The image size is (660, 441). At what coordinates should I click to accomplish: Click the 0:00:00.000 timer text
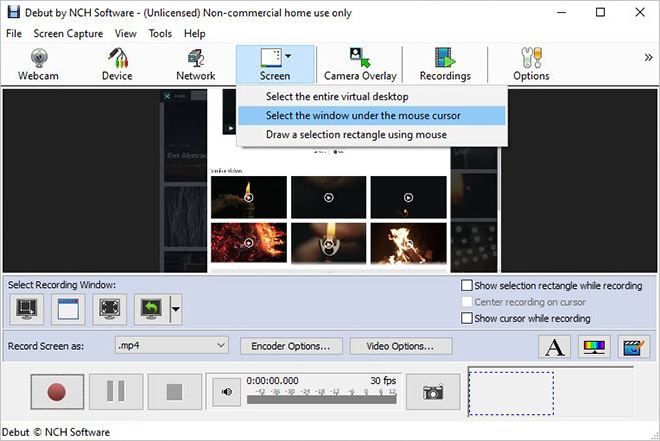tap(272, 381)
